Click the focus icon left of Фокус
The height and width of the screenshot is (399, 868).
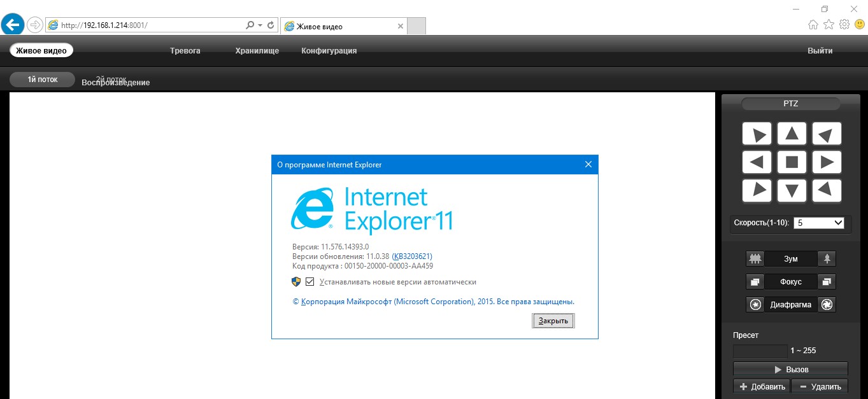755,282
